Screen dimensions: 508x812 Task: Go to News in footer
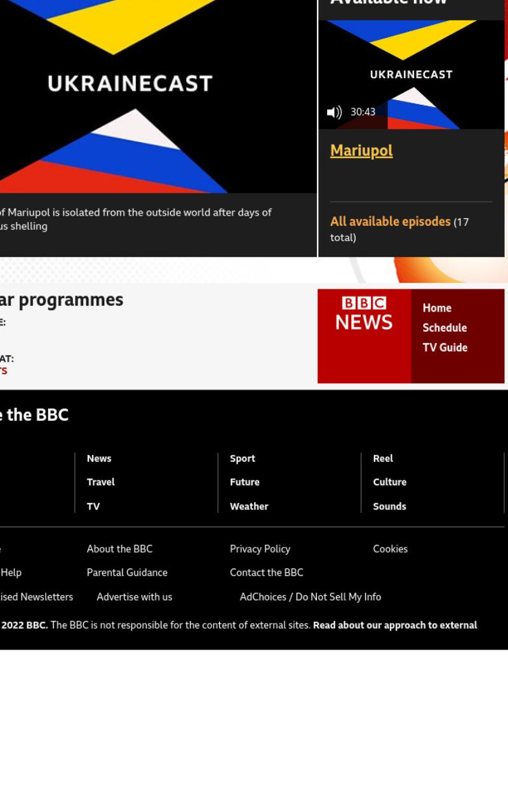point(99,459)
